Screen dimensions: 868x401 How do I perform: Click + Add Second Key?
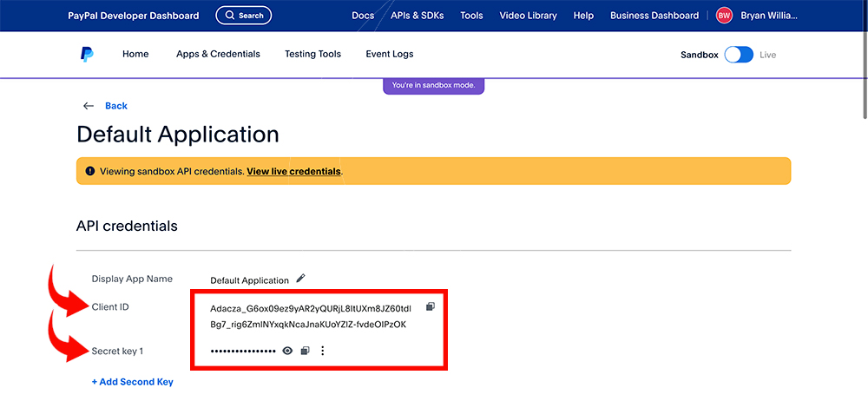[x=132, y=382]
